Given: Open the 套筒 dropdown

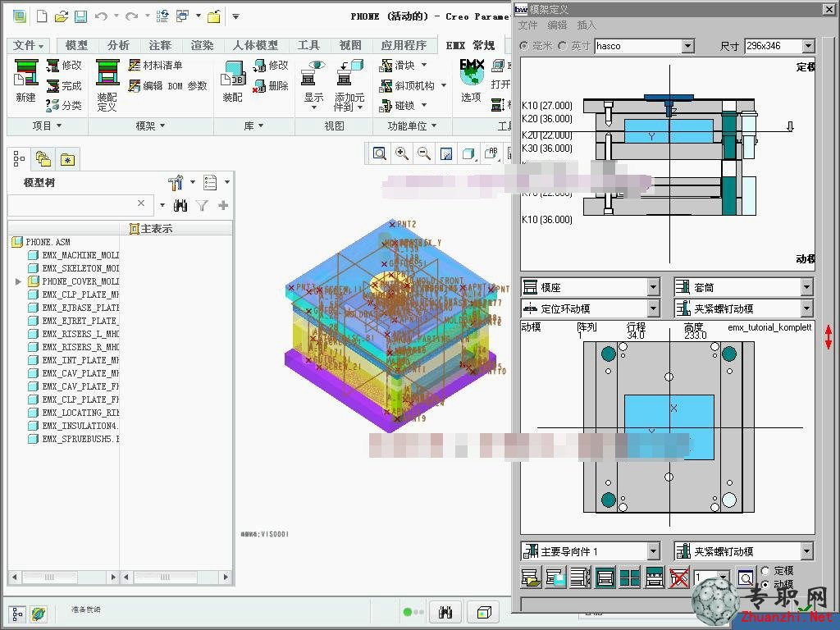Looking at the screenshot, I should [807, 288].
